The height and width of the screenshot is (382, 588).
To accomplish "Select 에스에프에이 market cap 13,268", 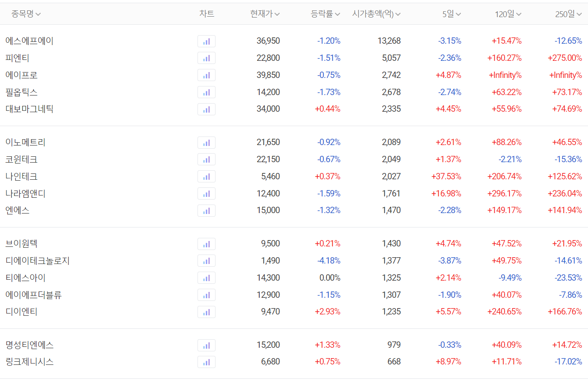I will (x=389, y=41).
